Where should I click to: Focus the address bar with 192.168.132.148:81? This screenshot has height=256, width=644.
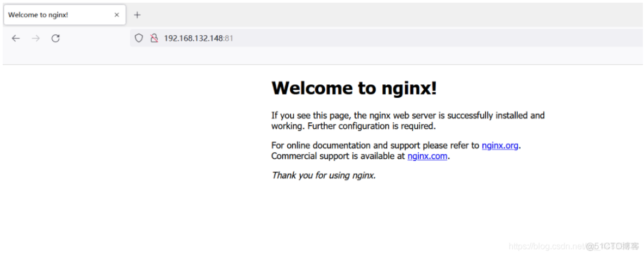tap(386, 38)
